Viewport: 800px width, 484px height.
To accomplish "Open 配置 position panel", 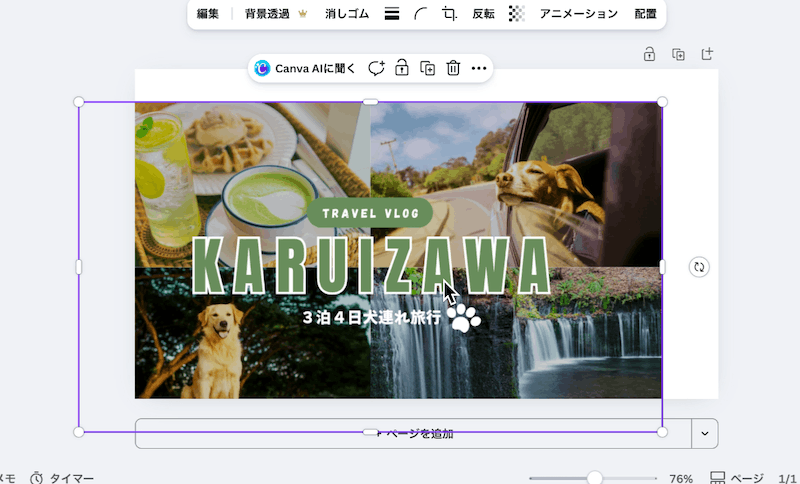I will click(645, 14).
